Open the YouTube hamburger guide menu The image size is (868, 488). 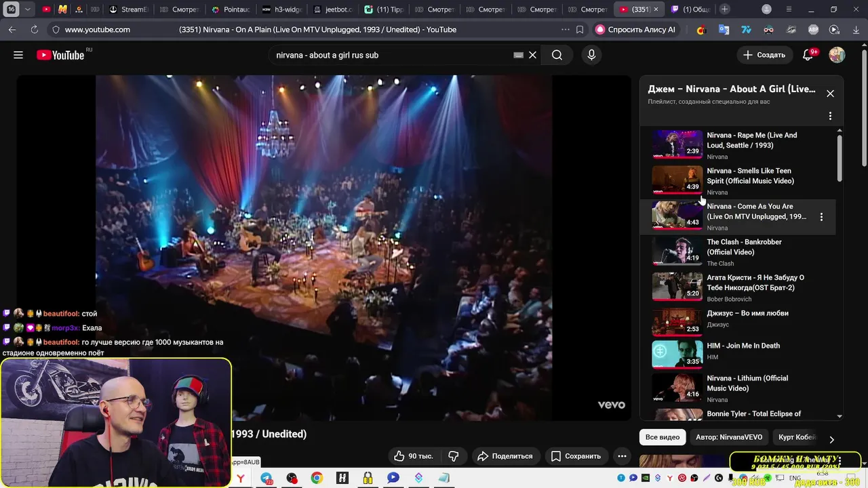18,55
